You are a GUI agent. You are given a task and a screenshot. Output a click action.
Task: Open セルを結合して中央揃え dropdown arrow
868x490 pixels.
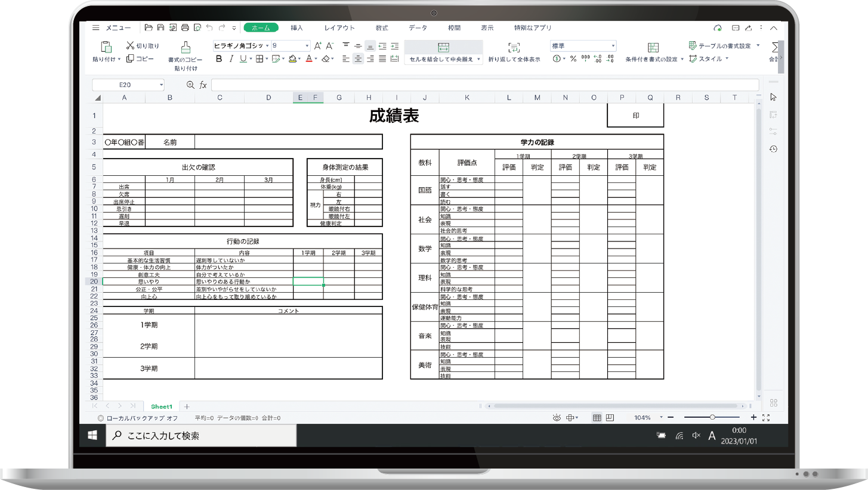(x=478, y=60)
